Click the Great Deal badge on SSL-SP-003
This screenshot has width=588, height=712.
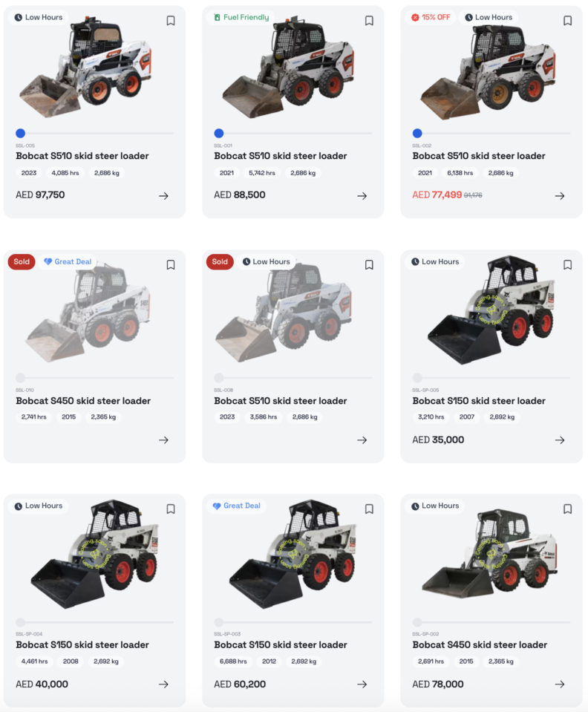(237, 506)
